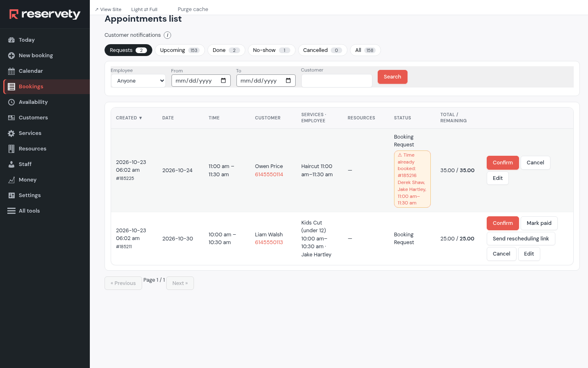The width and height of the screenshot is (588, 368).
Task: Confirm Owen Price's booking request
Action: click(503, 163)
